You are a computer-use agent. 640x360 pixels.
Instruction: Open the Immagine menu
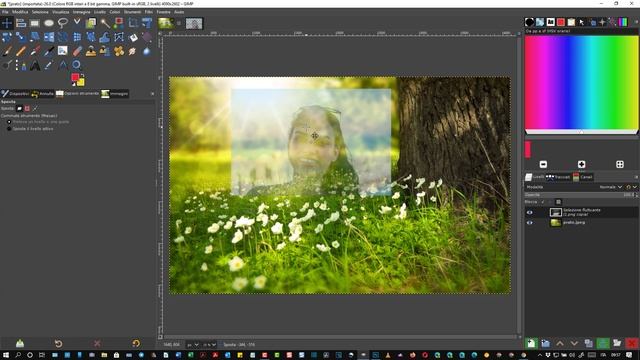coord(81,12)
